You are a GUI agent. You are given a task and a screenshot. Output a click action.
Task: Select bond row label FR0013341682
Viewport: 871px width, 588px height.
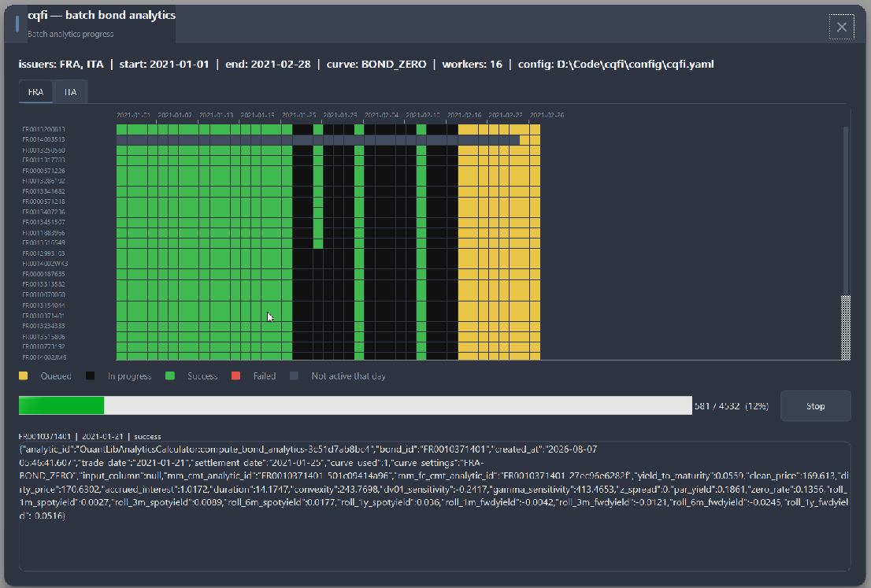[43, 191]
